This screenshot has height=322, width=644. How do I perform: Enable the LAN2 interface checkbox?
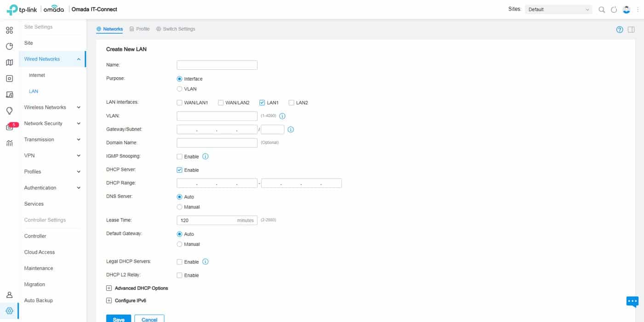291,103
